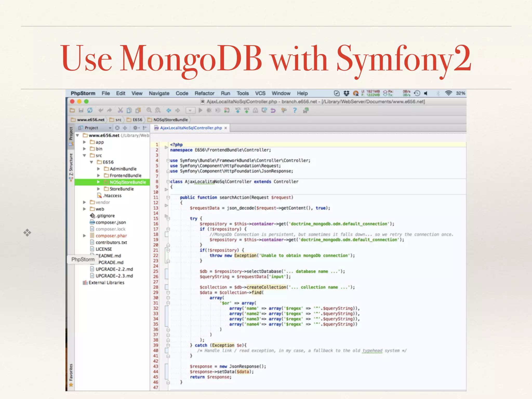Screen dimensions: 532x399
Task: Click the Dropbox icon in menu bar
Action: (x=346, y=93)
